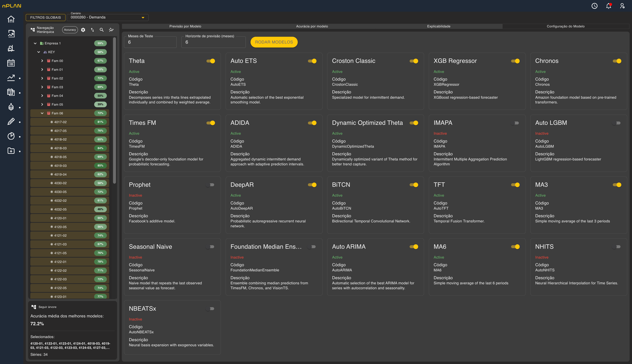Toggle the Auto ARIMA model switch
This screenshot has height=364, width=632.
(x=414, y=247)
